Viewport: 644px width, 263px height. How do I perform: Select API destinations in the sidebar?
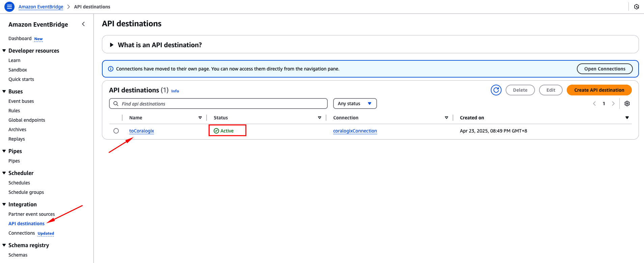pos(26,224)
